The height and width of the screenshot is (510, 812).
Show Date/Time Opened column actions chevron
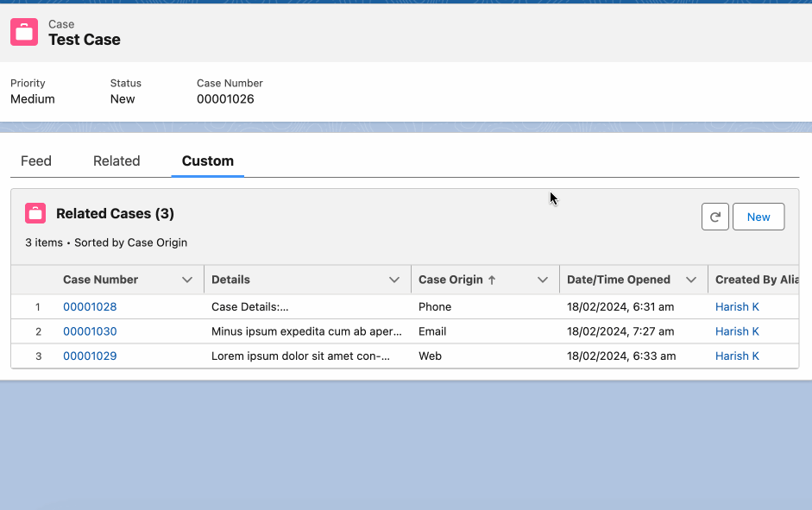pos(691,280)
